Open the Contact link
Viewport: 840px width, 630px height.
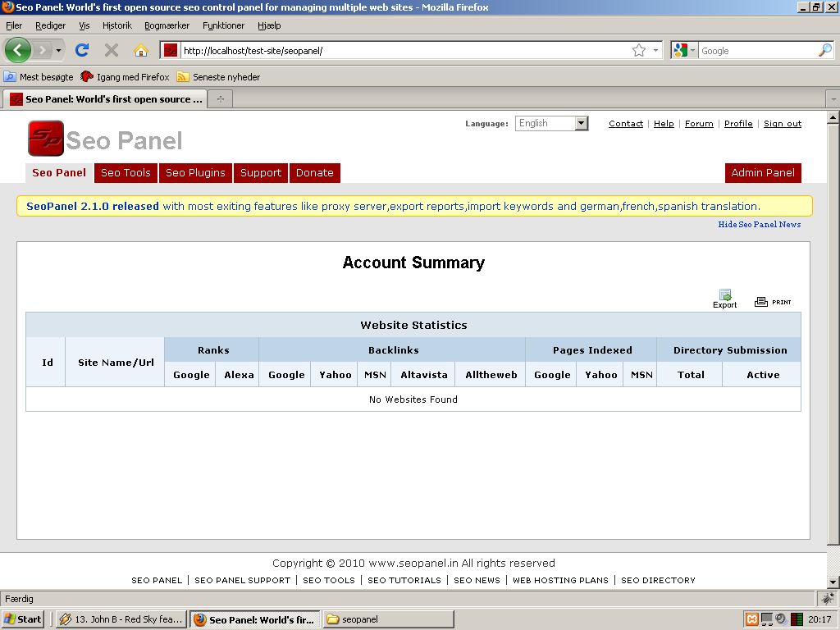(x=626, y=123)
